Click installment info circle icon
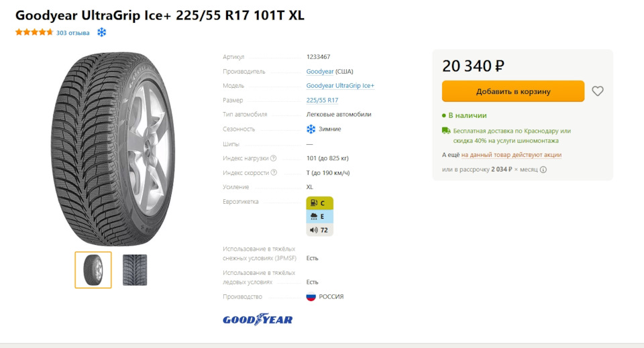644x348 pixels. [543, 170]
